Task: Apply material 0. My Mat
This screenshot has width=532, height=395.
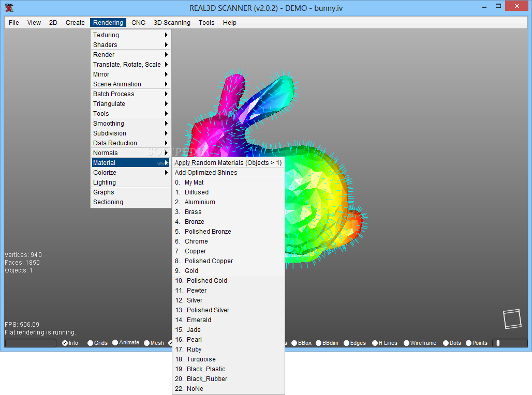Action: (x=228, y=183)
